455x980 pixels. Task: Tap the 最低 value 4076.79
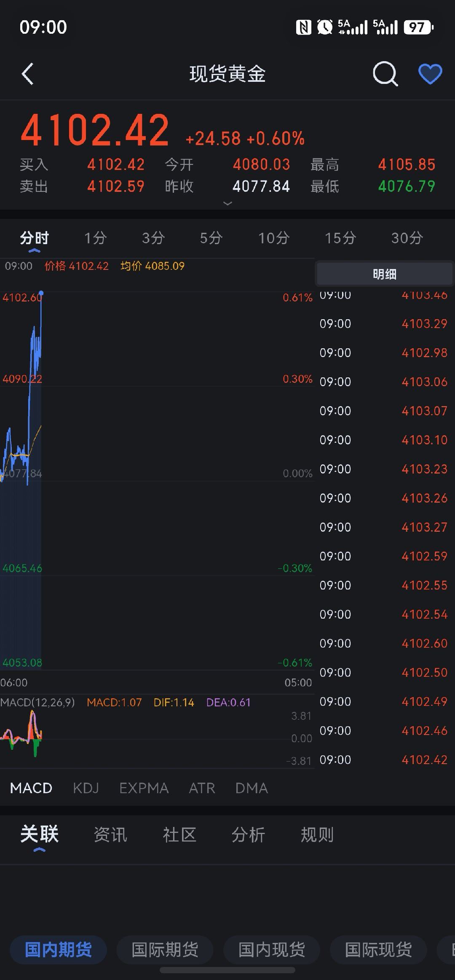click(x=407, y=186)
